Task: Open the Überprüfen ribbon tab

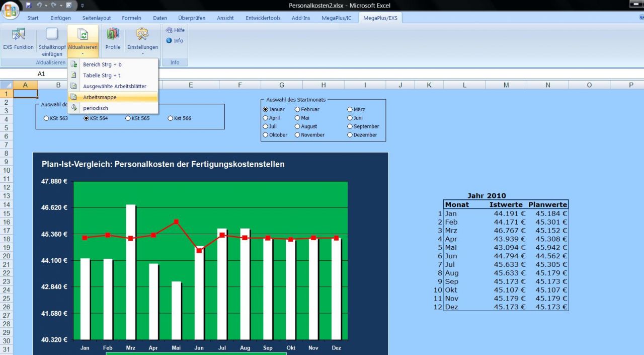Action: click(x=192, y=18)
